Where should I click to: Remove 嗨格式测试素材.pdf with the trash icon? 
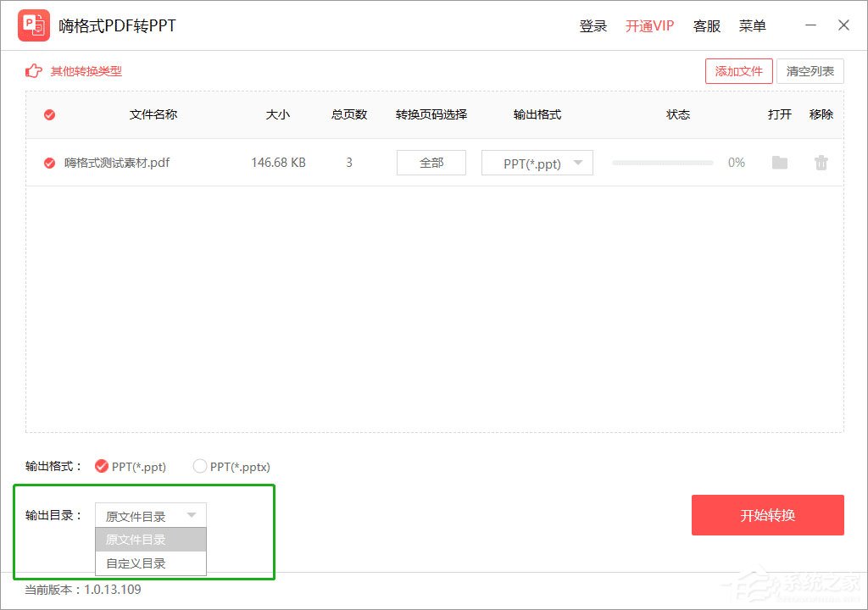(821, 163)
